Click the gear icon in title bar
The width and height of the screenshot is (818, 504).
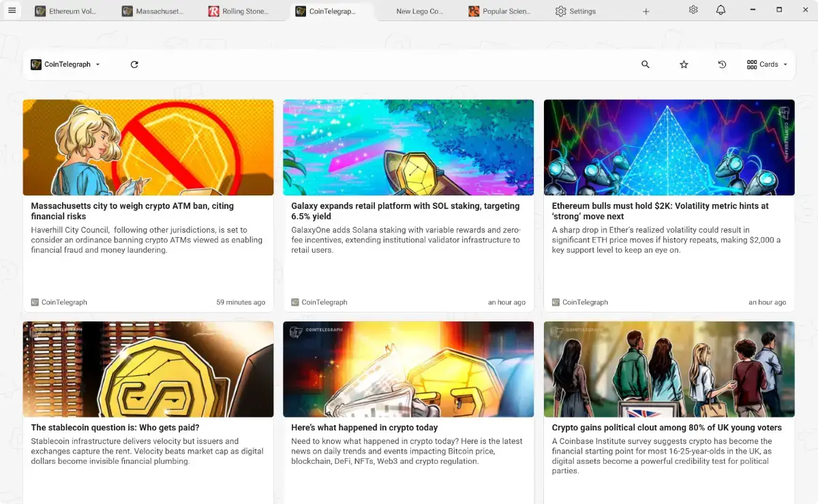[693, 10]
